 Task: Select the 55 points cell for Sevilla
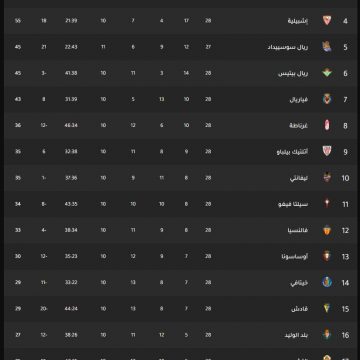pos(18,21)
